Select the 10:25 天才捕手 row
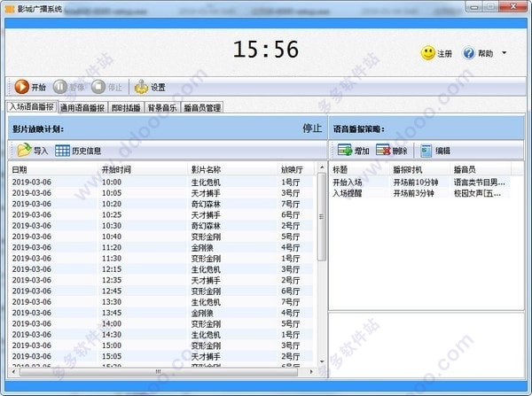 tap(161, 214)
